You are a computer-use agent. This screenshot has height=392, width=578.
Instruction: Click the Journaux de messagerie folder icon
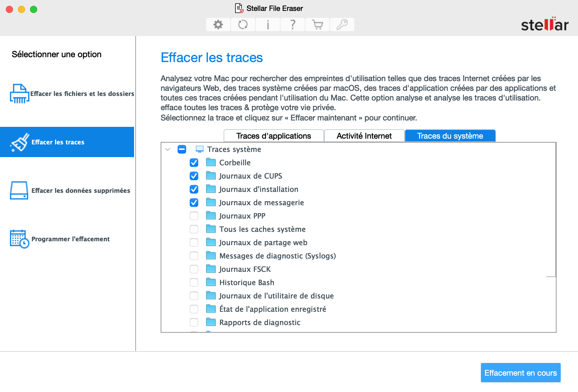coord(211,202)
